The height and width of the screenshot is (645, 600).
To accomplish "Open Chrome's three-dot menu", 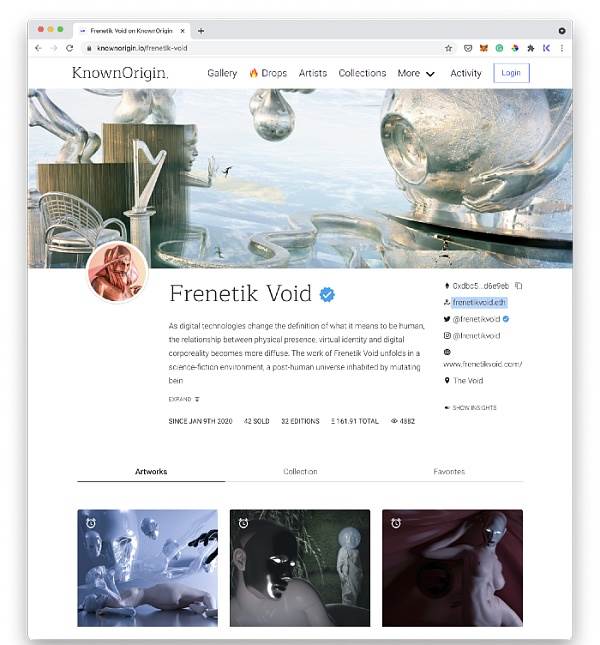I will tap(562, 48).
